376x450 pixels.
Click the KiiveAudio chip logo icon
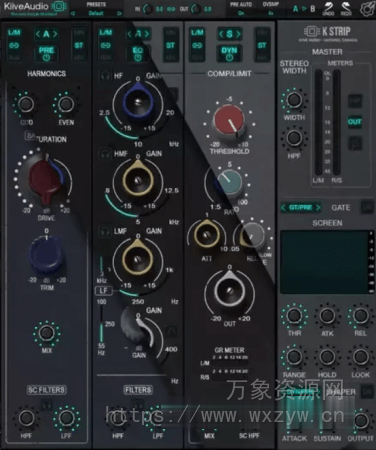[59, 6]
